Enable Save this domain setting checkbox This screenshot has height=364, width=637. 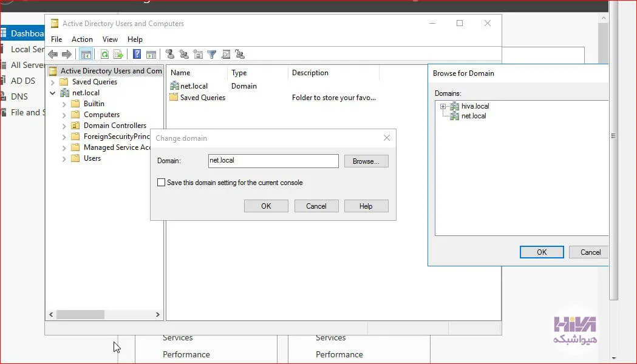(162, 183)
